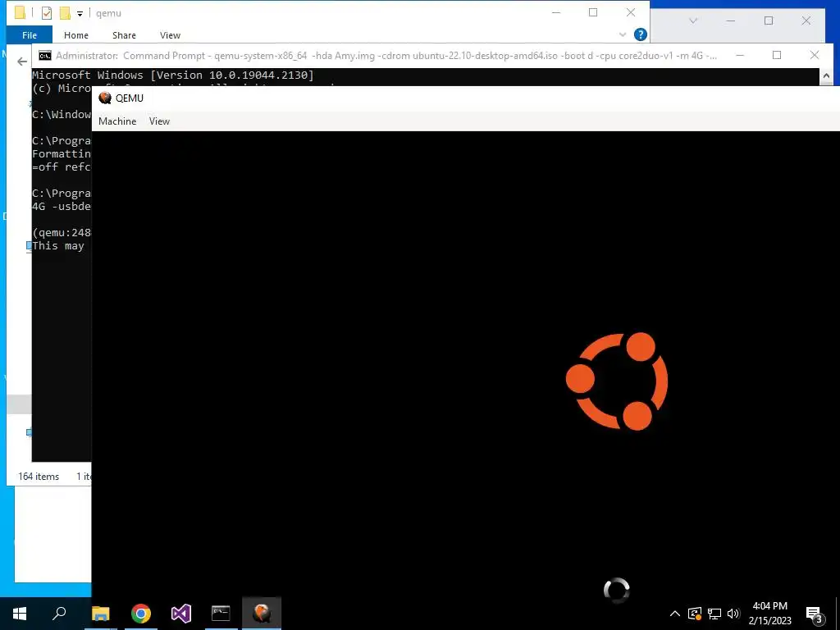The width and height of the screenshot is (840, 630).
Task: Click the folder icon in Explorer title bar
Action: [x=20, y=13]
